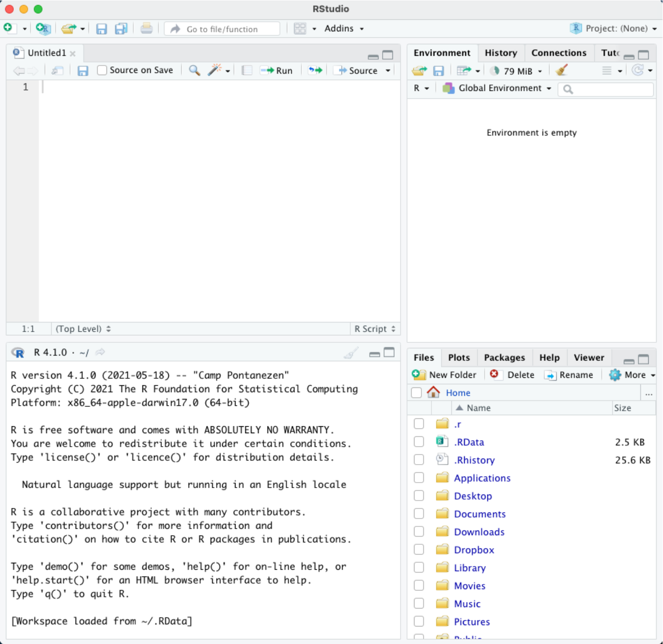Enable Source on Save
This screenshot has height=644, width=663.
coord(102,70)
